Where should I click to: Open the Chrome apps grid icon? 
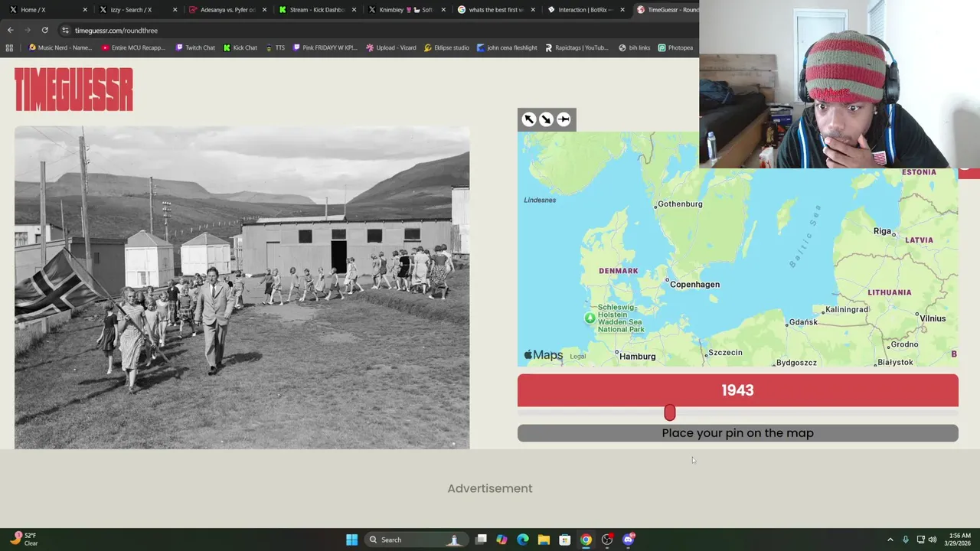point(9,47)
